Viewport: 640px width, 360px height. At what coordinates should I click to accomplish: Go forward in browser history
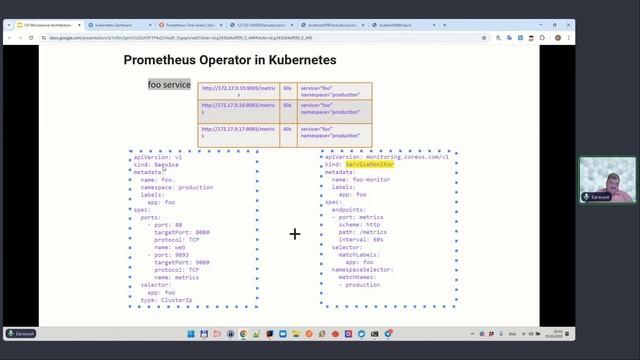[x=20, y=38]
